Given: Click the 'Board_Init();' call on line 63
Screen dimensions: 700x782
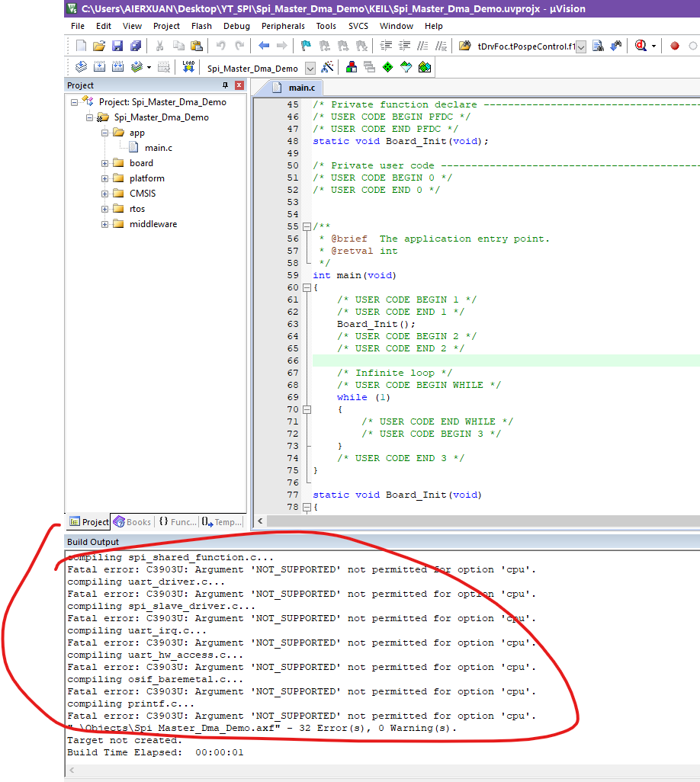Looking at the screenshot, I should pos(376,324).
